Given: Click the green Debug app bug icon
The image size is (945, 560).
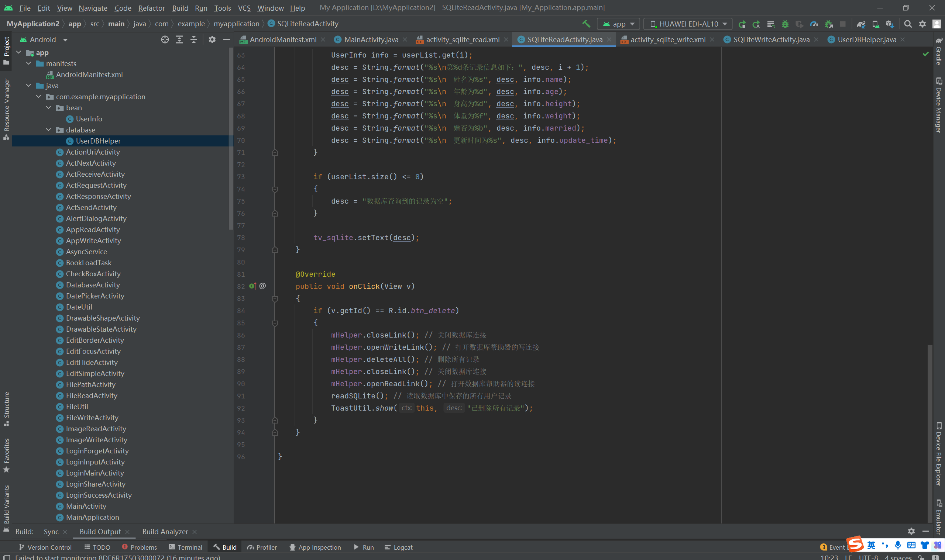Looking at the screenshot, I should click(x=785, y=24).
